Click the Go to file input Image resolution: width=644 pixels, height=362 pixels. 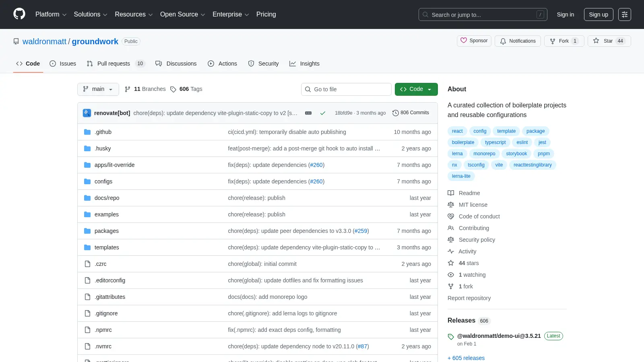pyautogui.click(x=346, y=89)
